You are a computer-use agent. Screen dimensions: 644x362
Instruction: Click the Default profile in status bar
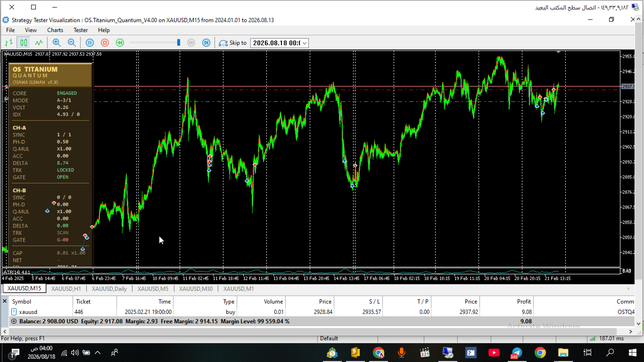coord(329,338)
